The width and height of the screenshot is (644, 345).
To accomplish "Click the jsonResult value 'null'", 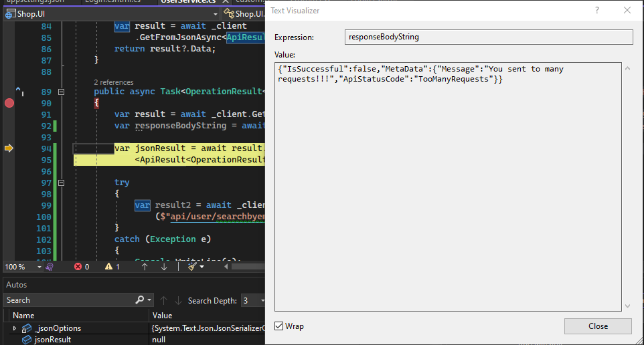I will pos(159,340).
